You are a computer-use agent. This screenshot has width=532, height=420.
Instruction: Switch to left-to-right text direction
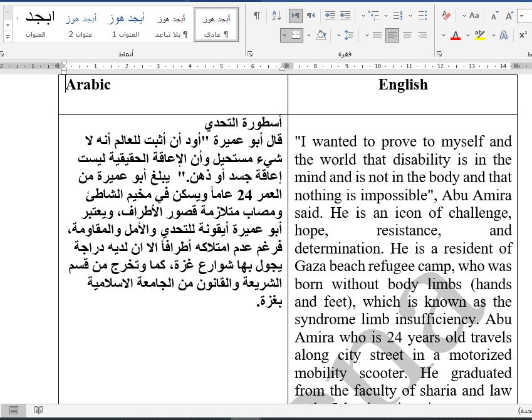(296, 16)
